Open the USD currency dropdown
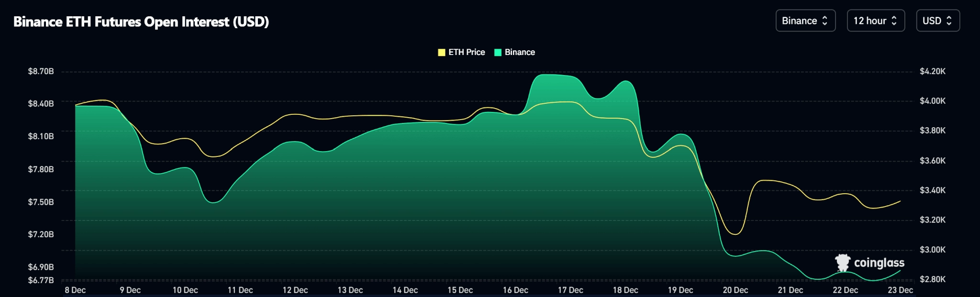 tap(938, 21)
